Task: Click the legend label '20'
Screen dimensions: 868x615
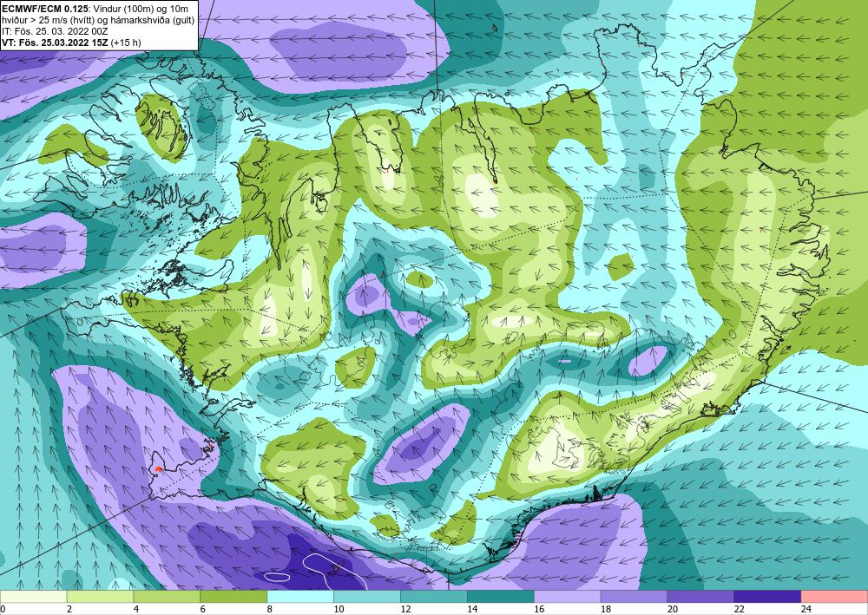Action: click(x=672, y=609)
